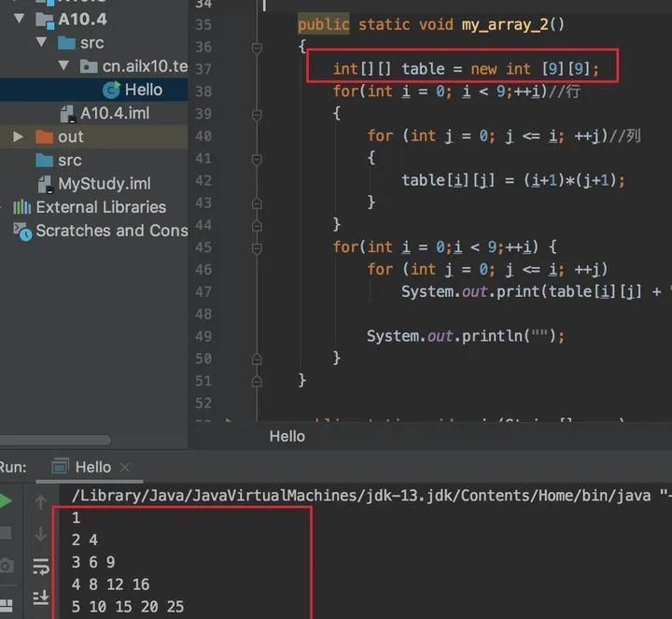Click the Scroll Up arrow in console toolbar

(x=40, y=503)
